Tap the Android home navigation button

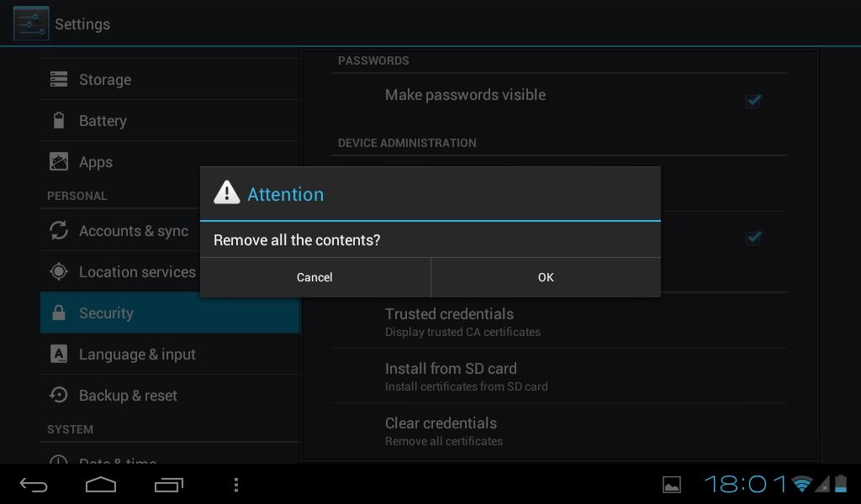[x=101, y=485]
